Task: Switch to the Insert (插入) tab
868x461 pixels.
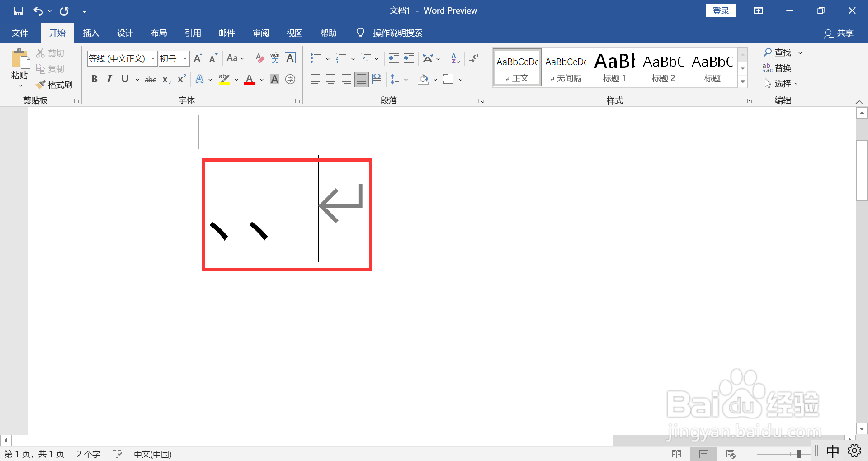Action: 91,33
